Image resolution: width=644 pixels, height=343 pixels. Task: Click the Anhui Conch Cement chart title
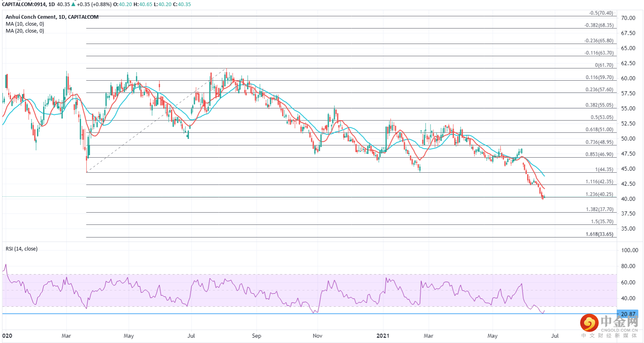[52, 17]
